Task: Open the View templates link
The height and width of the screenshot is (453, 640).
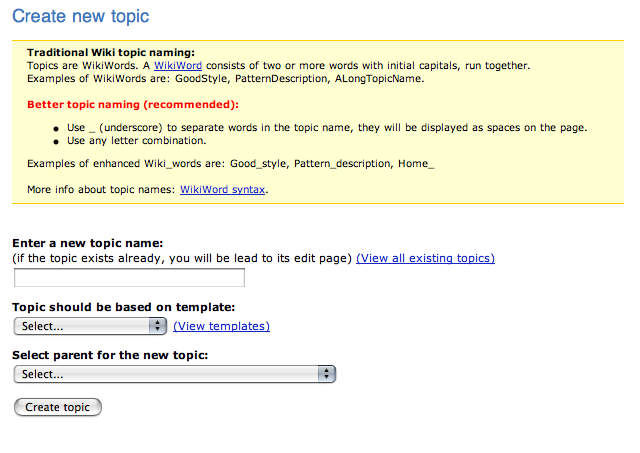Action: [x=221, y=326]
